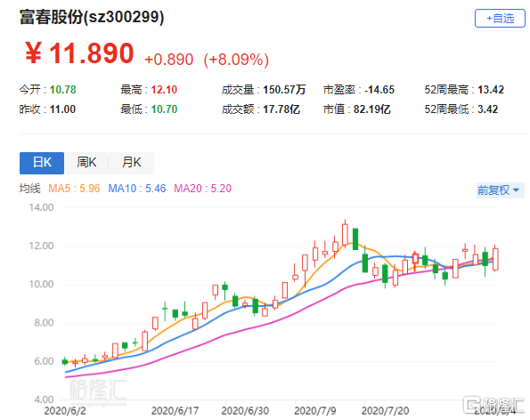Click the tallest red candlestick at the peak
Image resolution: width=530 pixels, height=420 pixels.
pyautogui.click(x=345, y=235)
